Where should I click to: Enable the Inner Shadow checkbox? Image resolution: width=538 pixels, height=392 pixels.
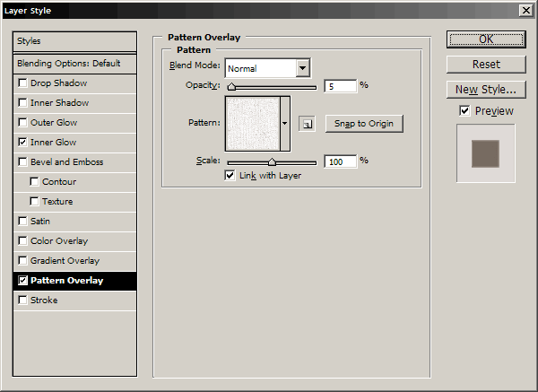[22, 102]
